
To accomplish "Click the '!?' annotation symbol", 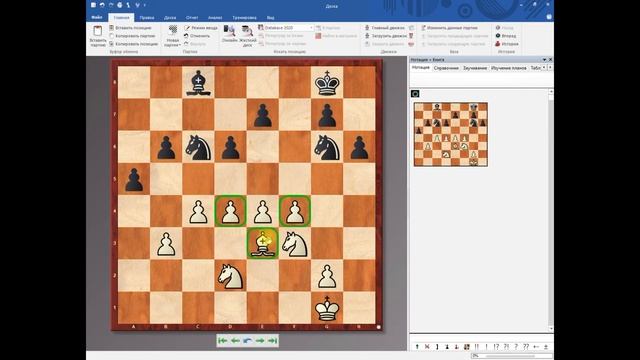I will [x=496, y=347].
